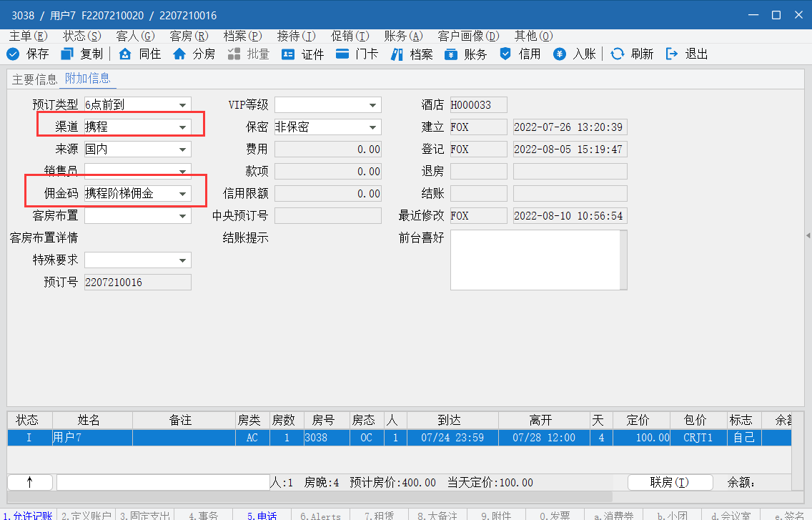Click the 刷新 refresh icon

click(617, 54)
